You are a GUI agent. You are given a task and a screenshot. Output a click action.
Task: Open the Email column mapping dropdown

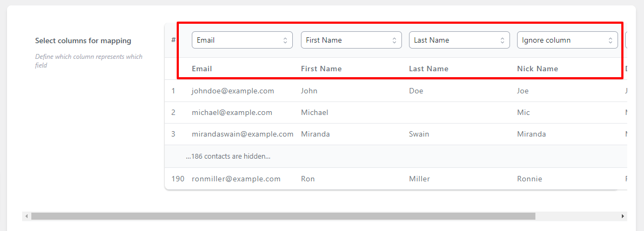coord(242,40)
